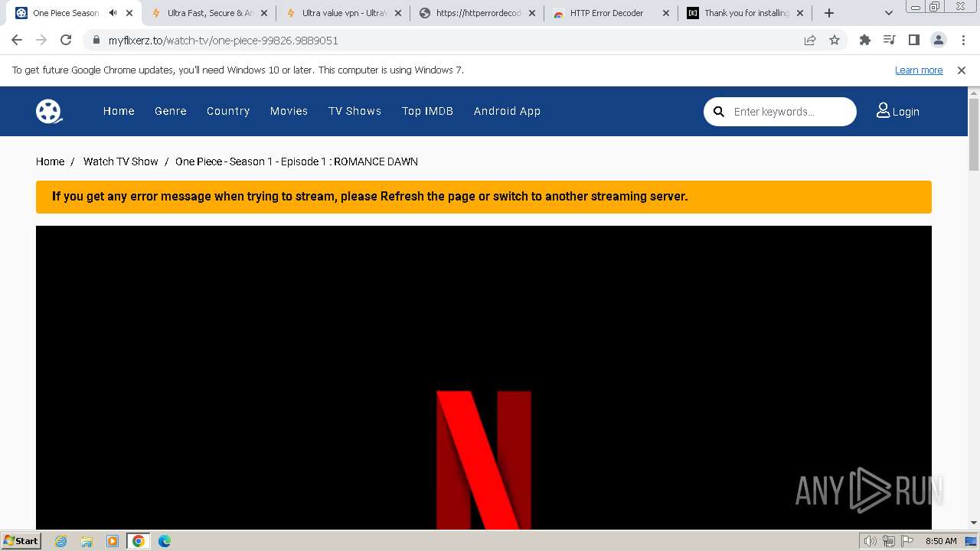Click the One Piece episode breadcrumb text
This screenshot has width=980, height=551.
(296, 161)
